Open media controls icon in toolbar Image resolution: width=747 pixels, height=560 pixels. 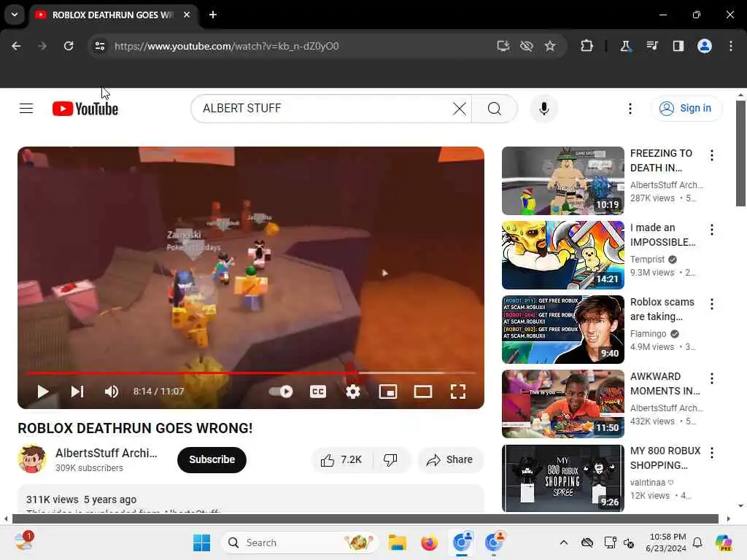point(651,46)
